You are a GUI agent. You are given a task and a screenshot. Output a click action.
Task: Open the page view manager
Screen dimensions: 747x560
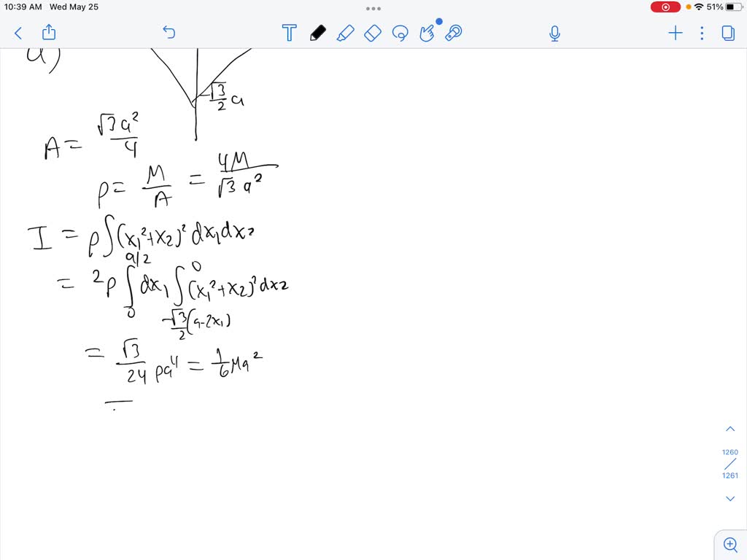pyautogui.click(x=728, y=33)
